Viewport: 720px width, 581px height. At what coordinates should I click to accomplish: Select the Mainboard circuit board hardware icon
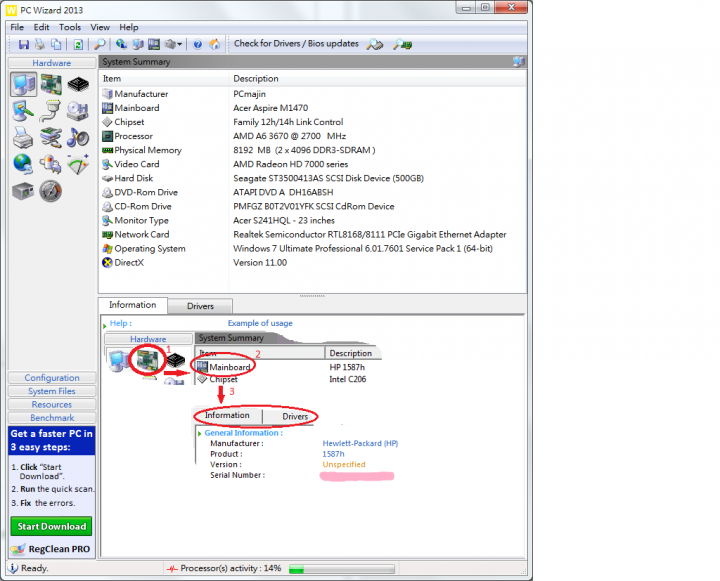tap(51, 85)
